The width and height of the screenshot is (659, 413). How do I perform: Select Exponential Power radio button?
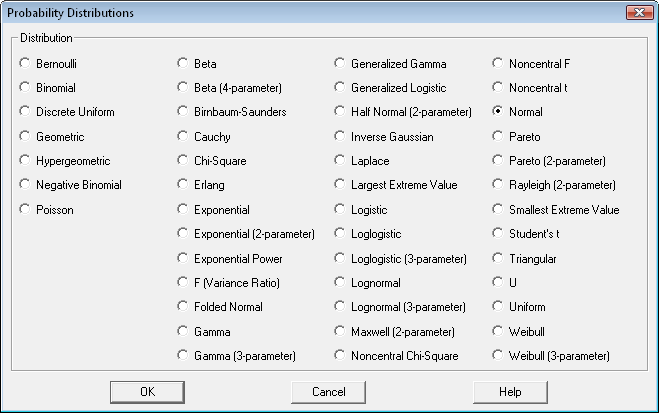(183, 259)
